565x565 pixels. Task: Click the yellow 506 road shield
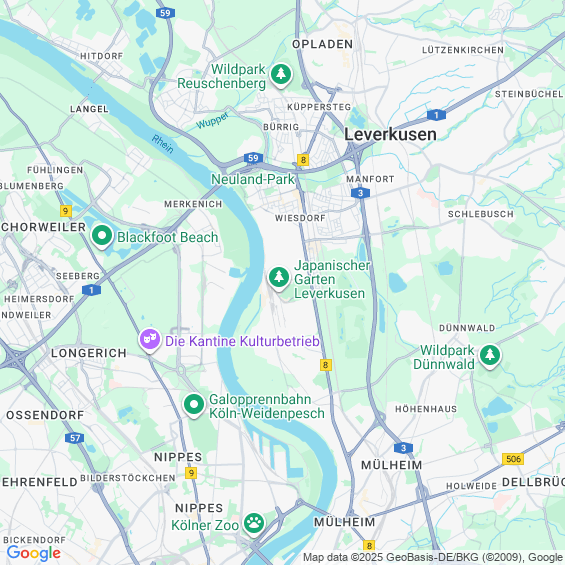click(x=513, y=459)
